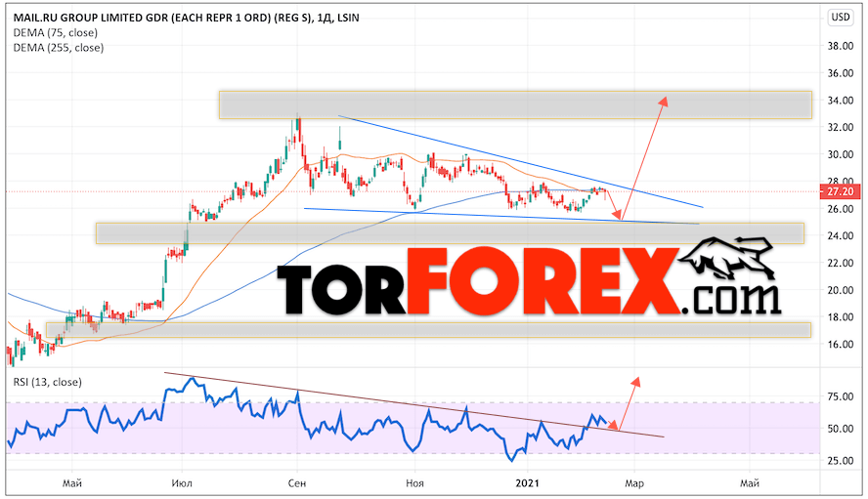The image size is (868, 499).
Task: Click the 38.00 price axis label
Action: (840, 46)
